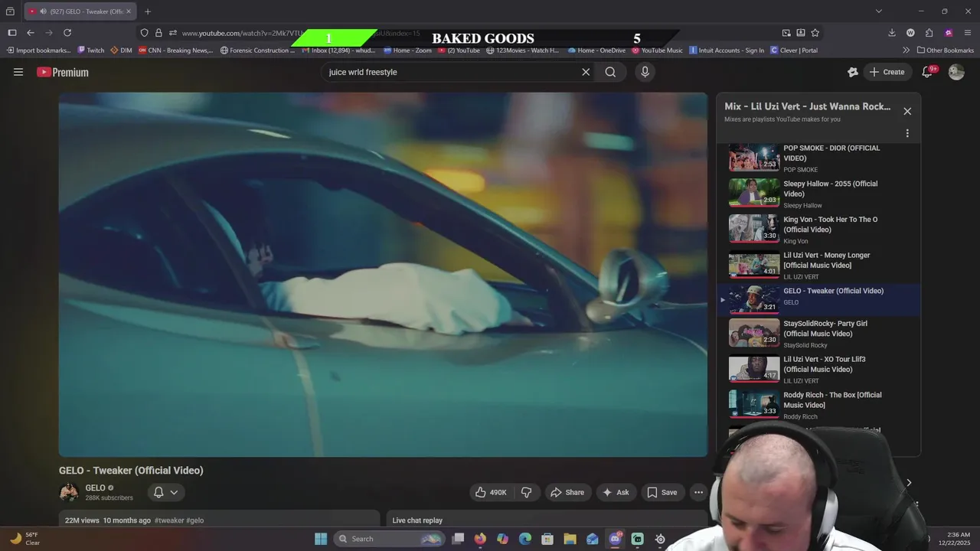Click the YouTube search input field

pos(452,72)
